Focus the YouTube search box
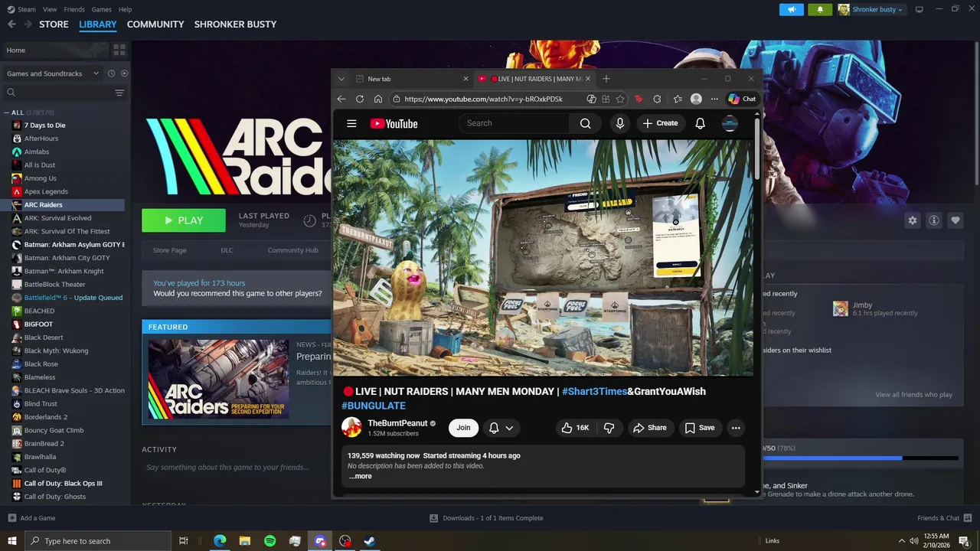The height and width of the screenshot is (551, 980). click(514, 123)
